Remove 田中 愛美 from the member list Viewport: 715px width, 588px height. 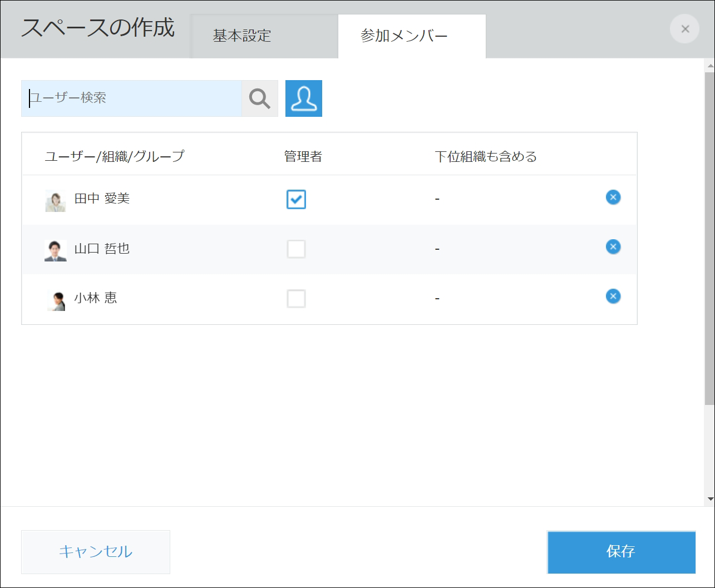(x=612, y=197)
